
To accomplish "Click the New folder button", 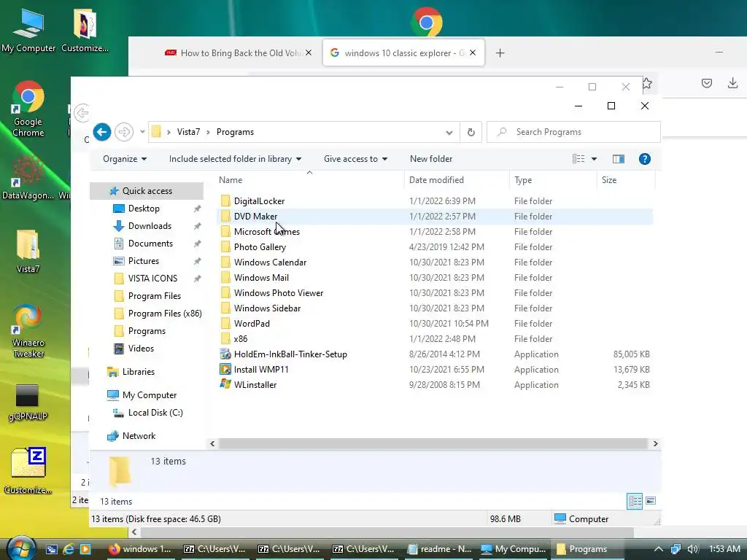I will (430, 158).
